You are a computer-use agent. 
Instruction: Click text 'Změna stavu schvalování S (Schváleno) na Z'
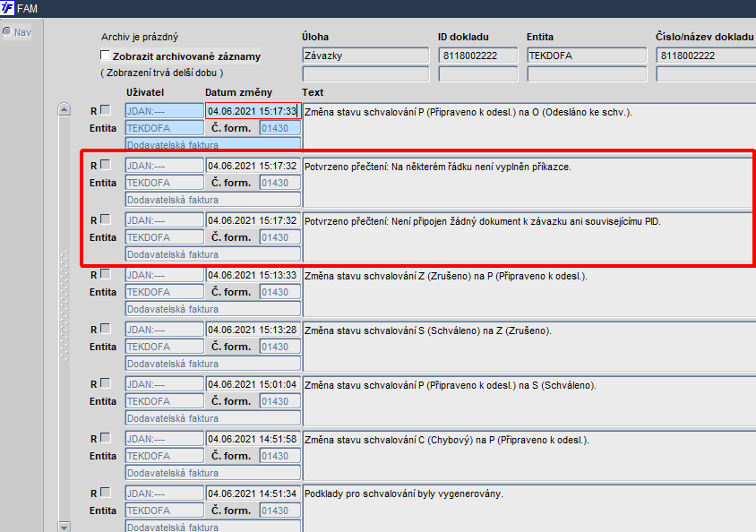point(428,331)
